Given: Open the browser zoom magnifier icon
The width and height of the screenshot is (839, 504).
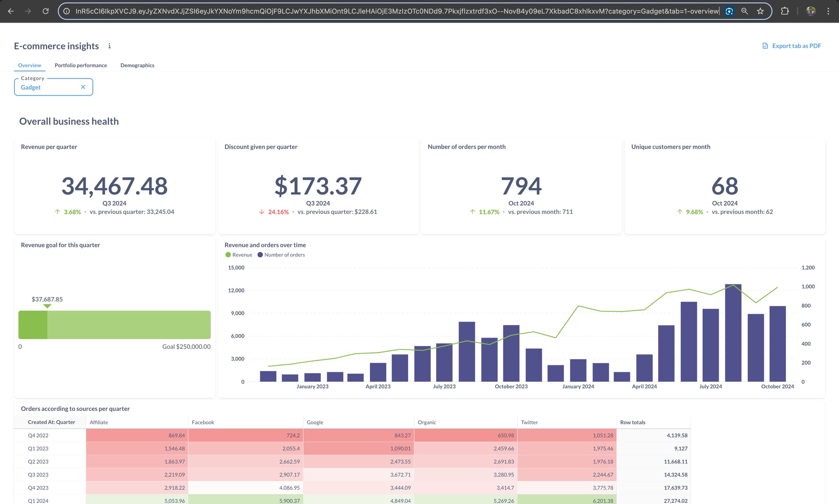Looking at the screenshot, I should [x=745, y=11].
